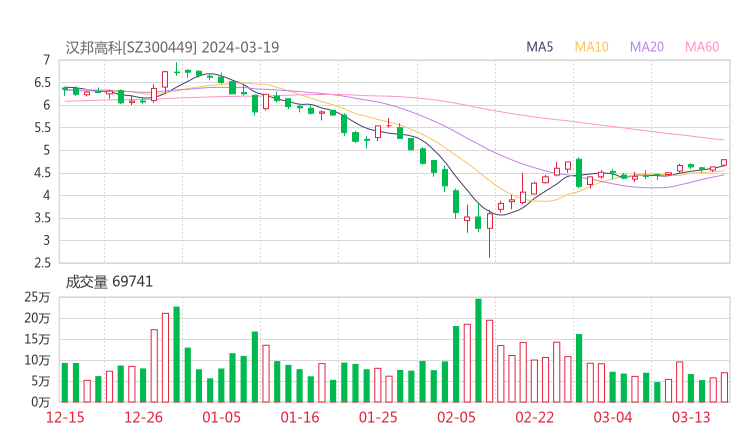Click the candlestick with the lowest wick near 2.6
This screenshot has width=740, height=440.
[489, 234]
